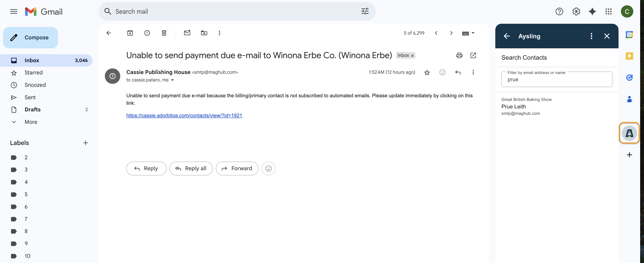Go back in Aysling panel
This screenshot has width=644, height=263.
tap(507, 36)
